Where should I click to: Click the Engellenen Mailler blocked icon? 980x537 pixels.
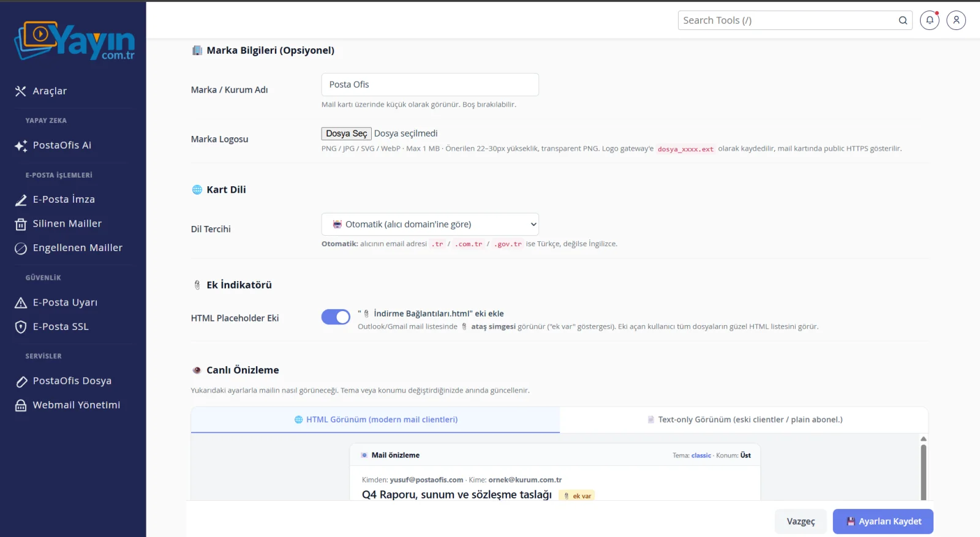(x=21, y=248)
